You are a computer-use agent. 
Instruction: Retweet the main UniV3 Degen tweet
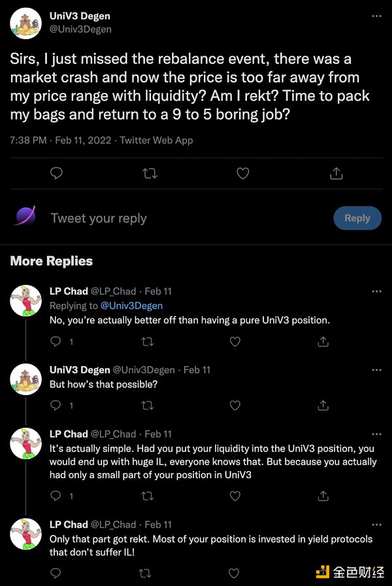click(x=150, y=173)
